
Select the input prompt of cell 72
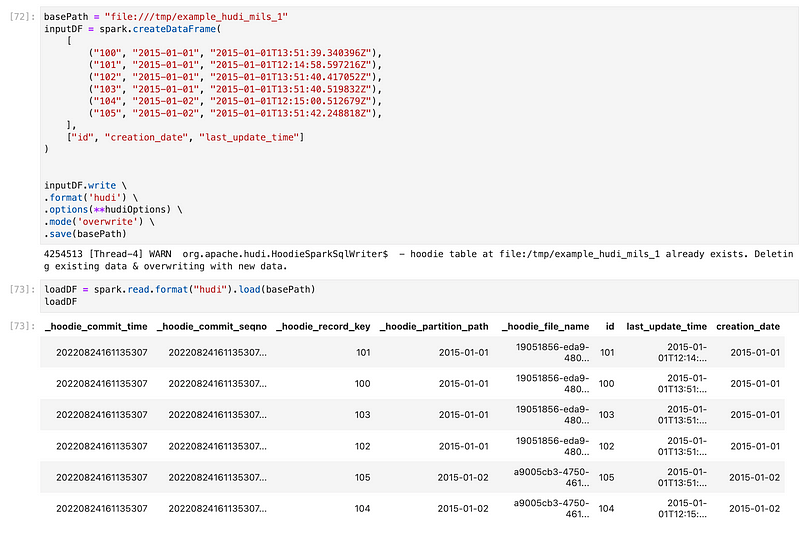tap(22, 18)
